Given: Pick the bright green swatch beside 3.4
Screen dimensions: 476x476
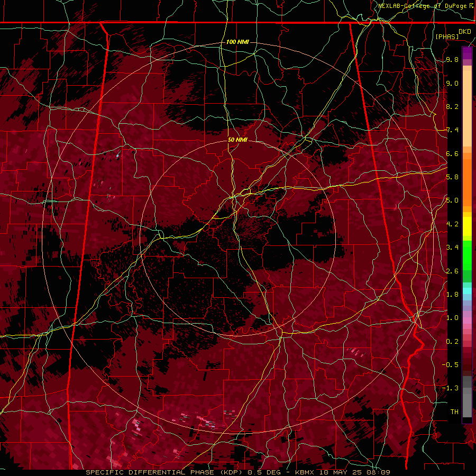Looking at the screenshot, I should click(x=467, y=254).
